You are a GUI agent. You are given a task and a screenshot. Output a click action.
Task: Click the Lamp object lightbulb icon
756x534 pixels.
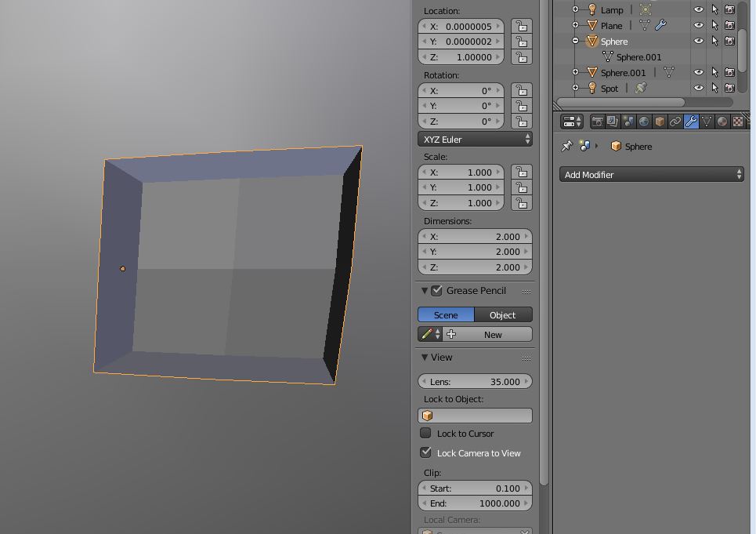(592, 9)
